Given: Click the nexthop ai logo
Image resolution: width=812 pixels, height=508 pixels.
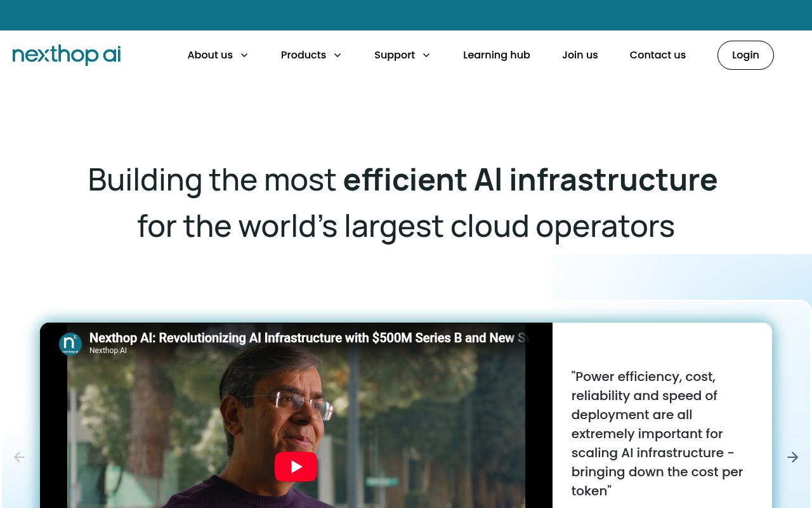Looking at the screenshot, I should click(x=67, y=55).
